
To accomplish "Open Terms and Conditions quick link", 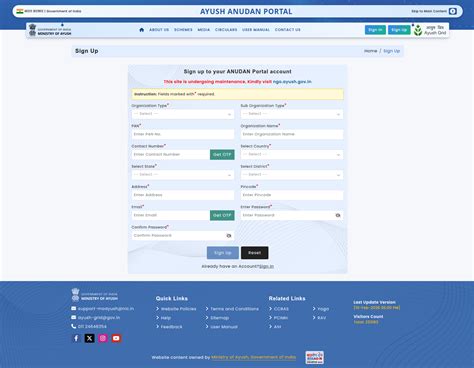I will point(234,309).
